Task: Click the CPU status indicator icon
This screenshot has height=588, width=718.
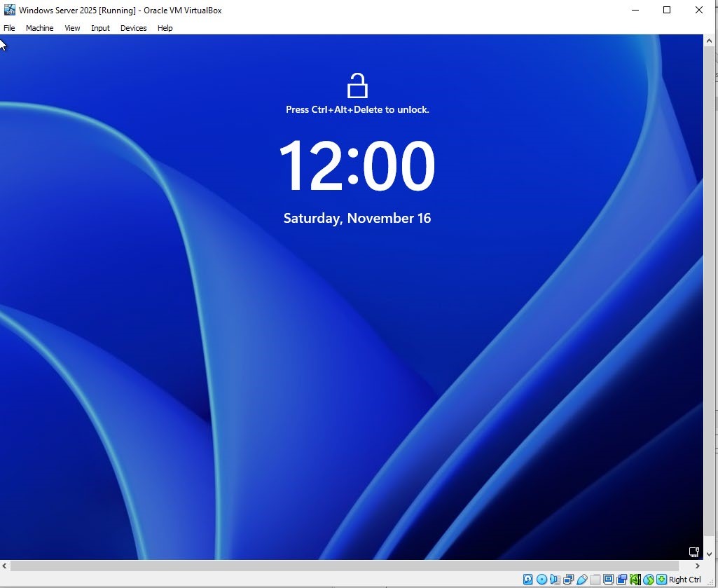Action: [x=635, y=580]
